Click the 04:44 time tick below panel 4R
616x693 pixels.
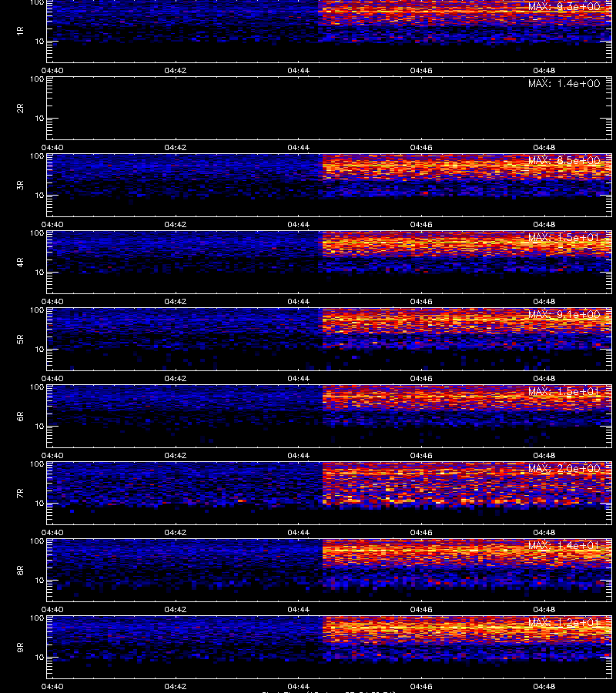pos(298,302)
